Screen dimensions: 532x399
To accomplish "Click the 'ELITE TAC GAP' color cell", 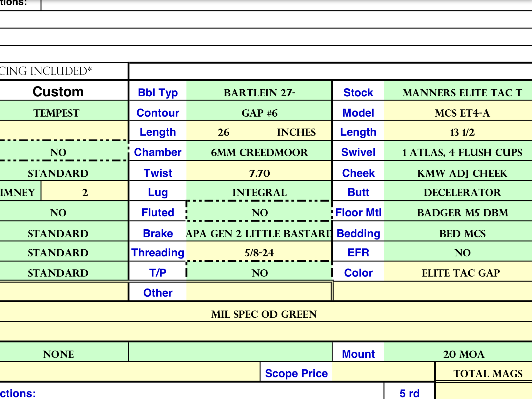I will point(458,271).
